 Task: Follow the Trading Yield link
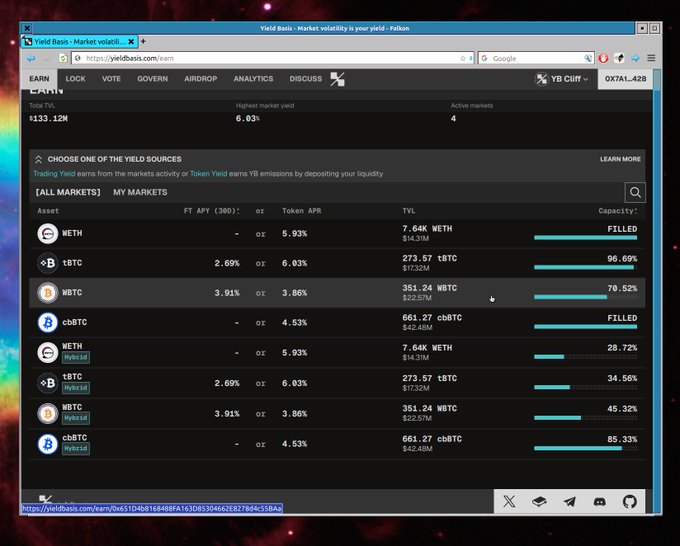(54, 173)
